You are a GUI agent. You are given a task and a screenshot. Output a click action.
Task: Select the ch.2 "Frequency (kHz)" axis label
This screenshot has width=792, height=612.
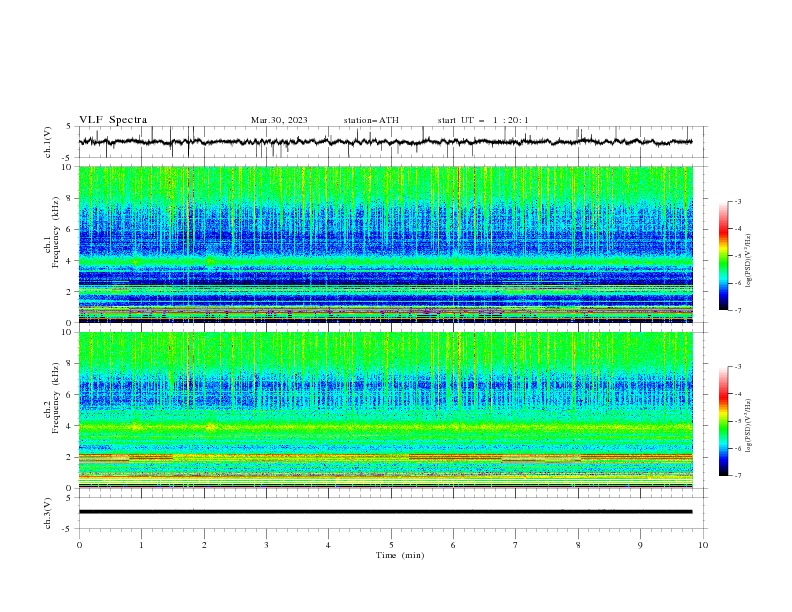point(56,397)
